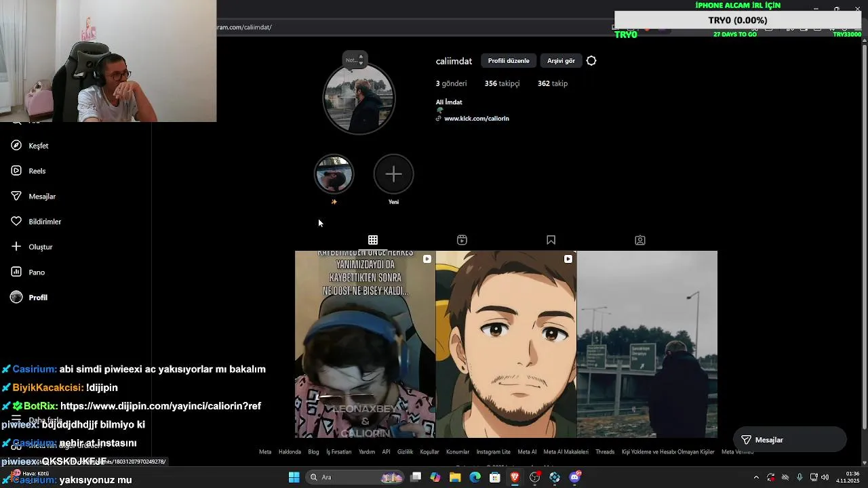This screenshot has width=868, height=488.
Task: Click the 3 gönderi post count
Action: point(451,83)
